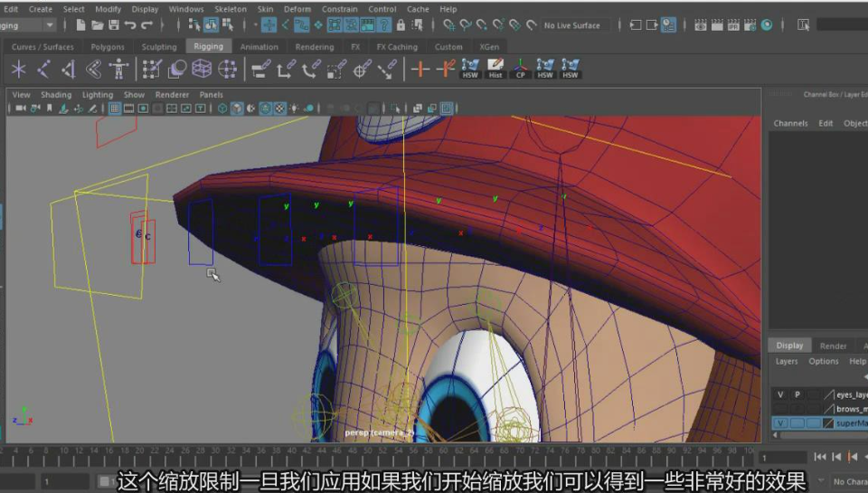This screenshot has height=493, width=868.
Task: Open the Deform menu
Action: point(297,9)
